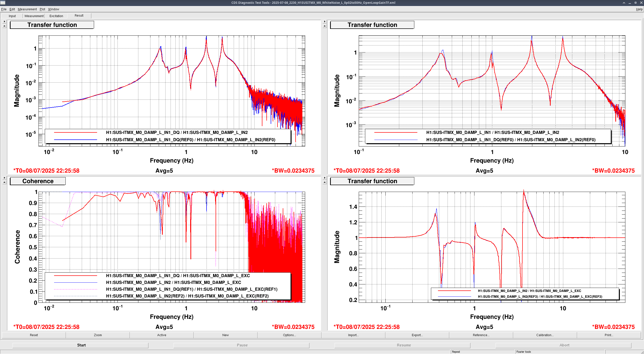This screenshot has width=644, height=354.
Task: Click the top-right Transfer function plot title
Action: [x=372, y=25]
